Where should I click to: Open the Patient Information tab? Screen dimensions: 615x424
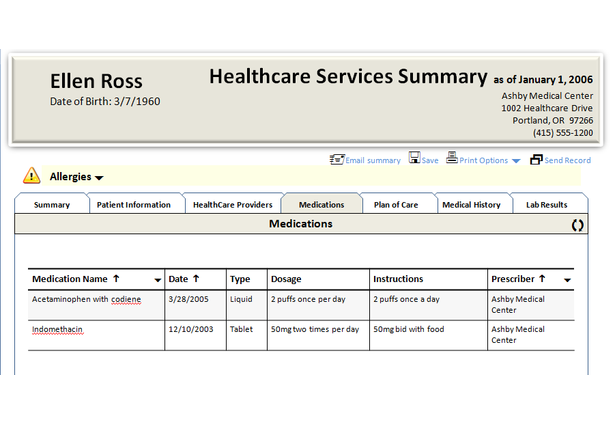(x=134, y=204)
